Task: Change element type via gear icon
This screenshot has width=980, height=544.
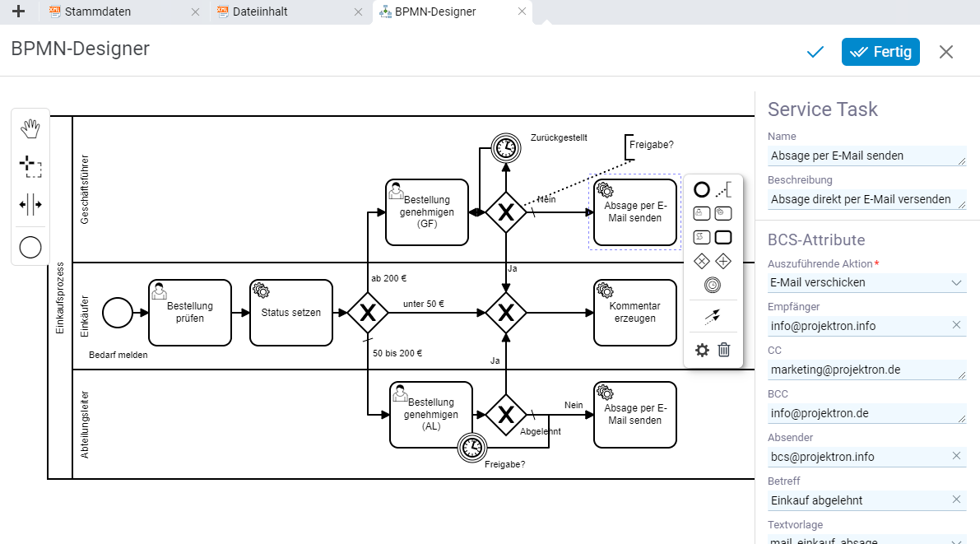Action: 702,350
